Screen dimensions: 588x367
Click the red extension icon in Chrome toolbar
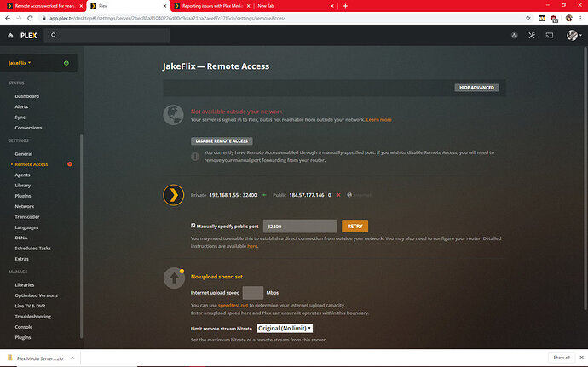tap(554, 19)
